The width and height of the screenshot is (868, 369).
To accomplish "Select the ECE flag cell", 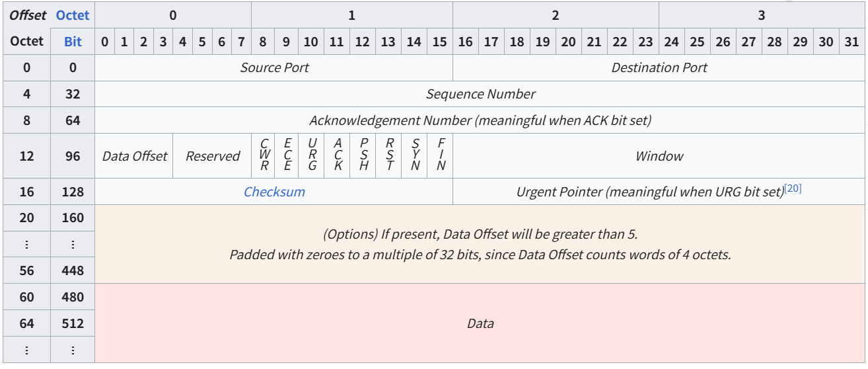I will coord(287,155).
